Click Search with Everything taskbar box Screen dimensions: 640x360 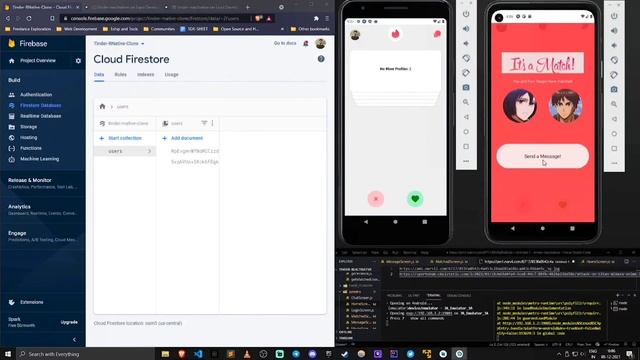(x=86, y=354)
